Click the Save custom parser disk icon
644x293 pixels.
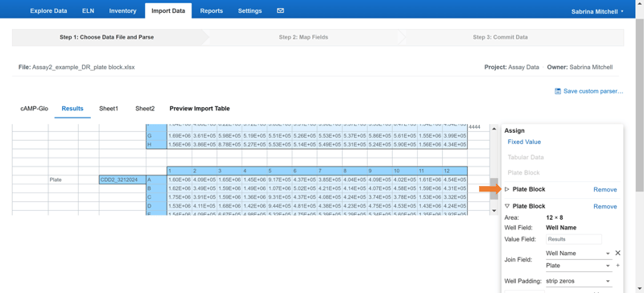[558, 91]
